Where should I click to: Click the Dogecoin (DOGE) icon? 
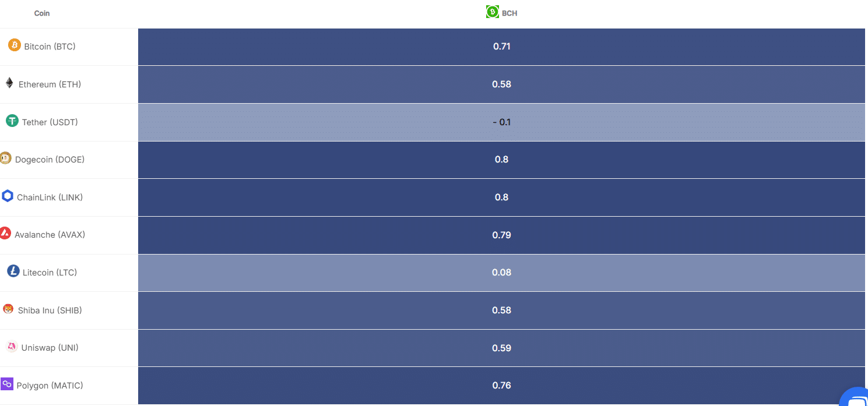[x=6, y=158]
